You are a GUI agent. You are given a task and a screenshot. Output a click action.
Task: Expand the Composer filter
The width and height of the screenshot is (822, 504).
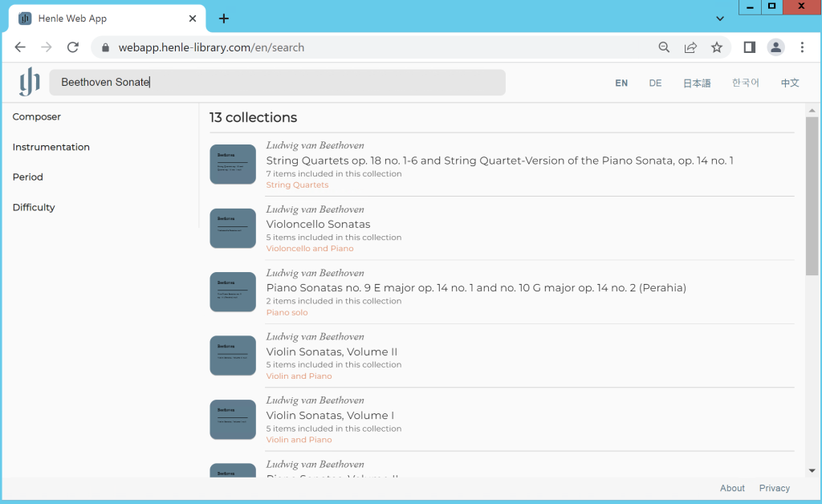point(37,116)
